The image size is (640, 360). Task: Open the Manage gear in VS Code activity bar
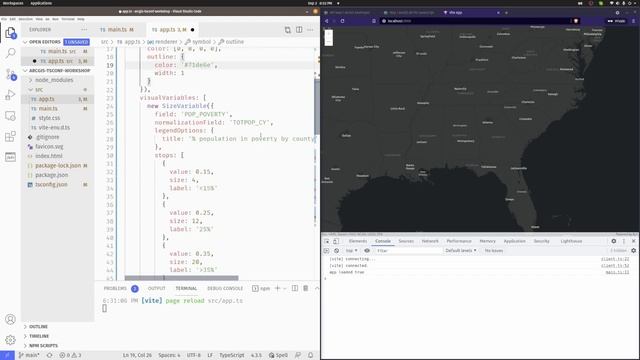point(11,340)
